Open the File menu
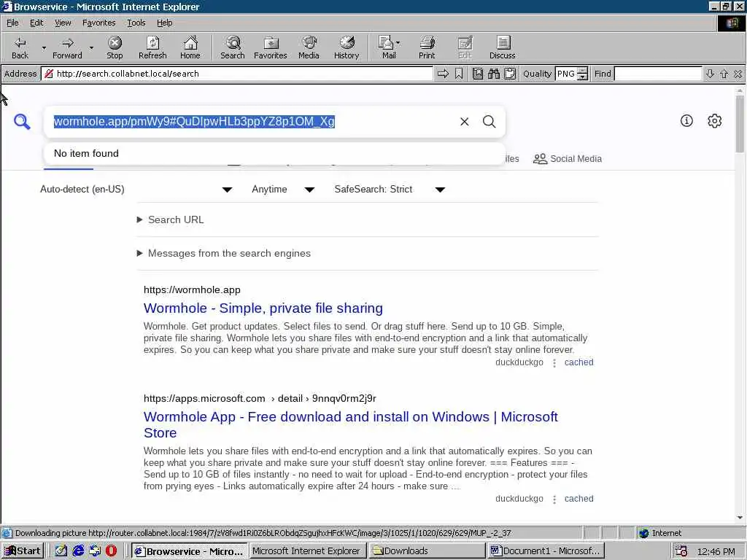Screen dimensions: 747x560 [12, 23]
